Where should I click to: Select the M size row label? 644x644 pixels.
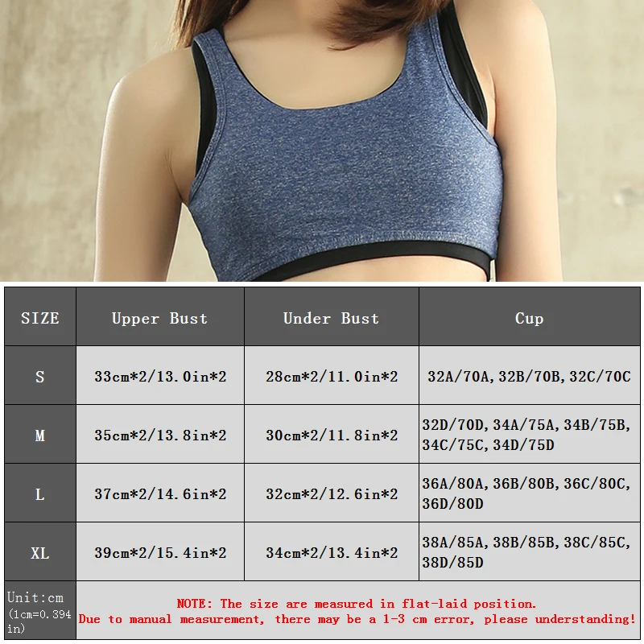pos(40,434)
